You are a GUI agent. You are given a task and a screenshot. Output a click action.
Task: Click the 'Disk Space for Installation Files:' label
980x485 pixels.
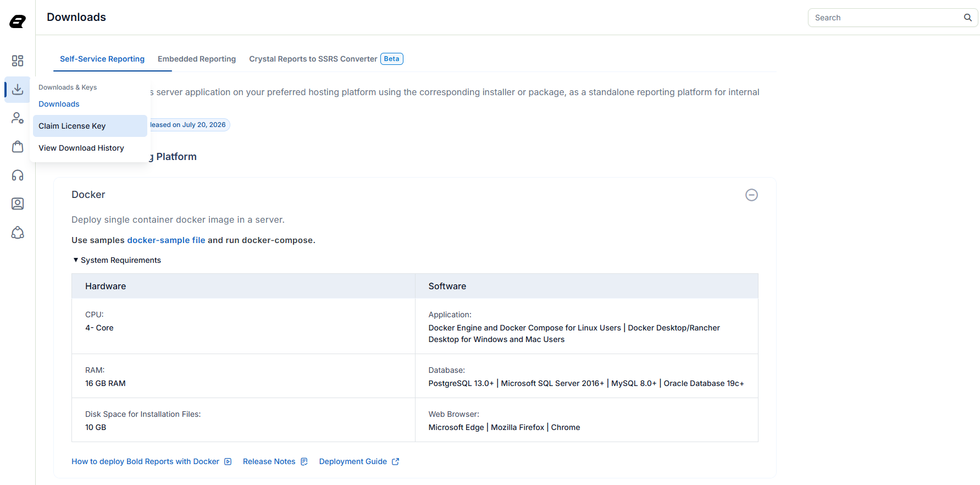[x=143, y=414]
